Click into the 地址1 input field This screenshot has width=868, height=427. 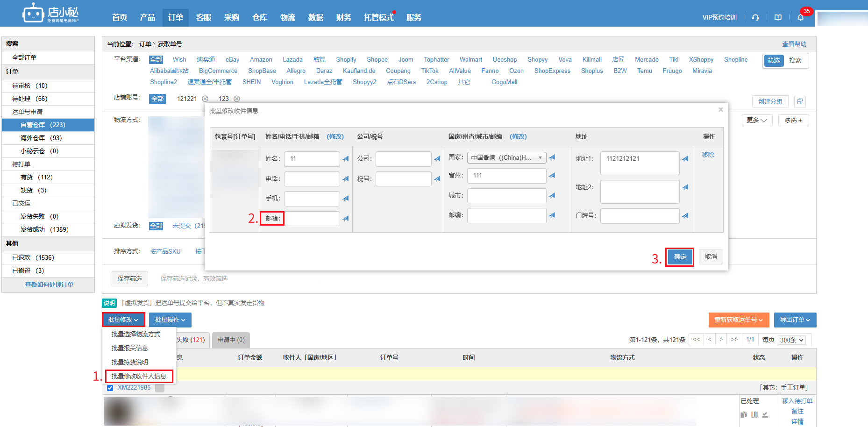point(640,163)
